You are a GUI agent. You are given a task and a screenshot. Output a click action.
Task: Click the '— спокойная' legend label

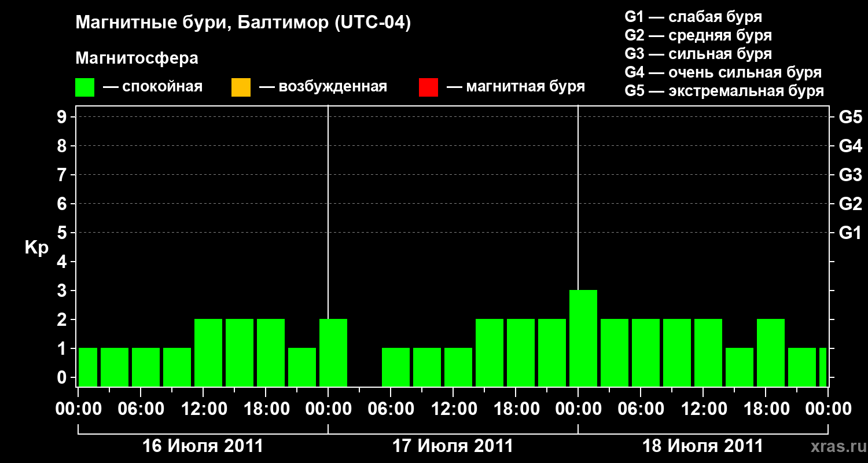153,87
